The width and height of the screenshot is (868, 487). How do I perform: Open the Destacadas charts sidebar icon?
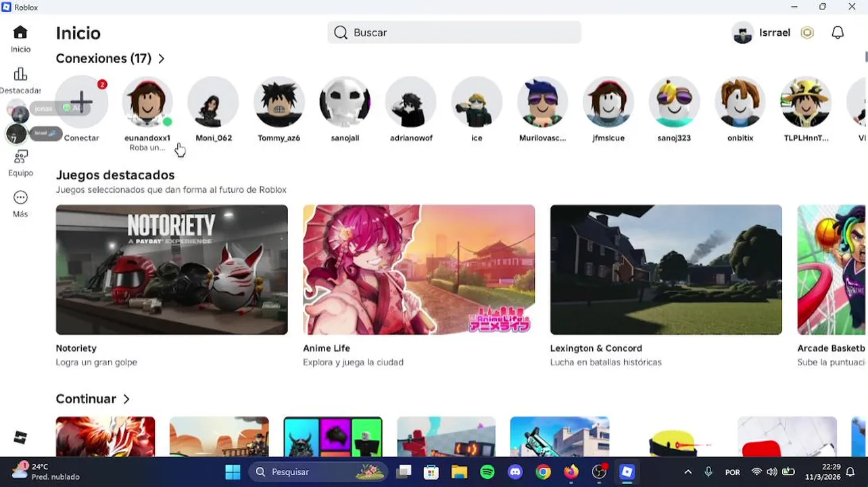click(20, 74)
